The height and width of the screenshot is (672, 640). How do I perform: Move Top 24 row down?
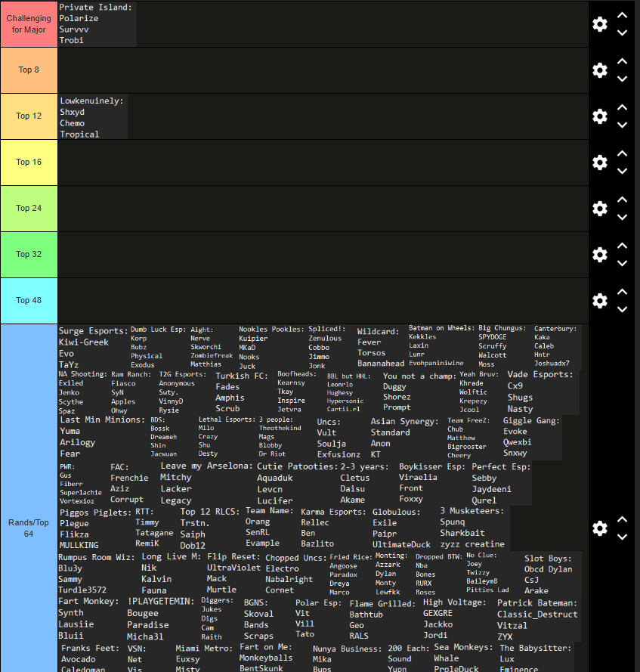point(622,217)
